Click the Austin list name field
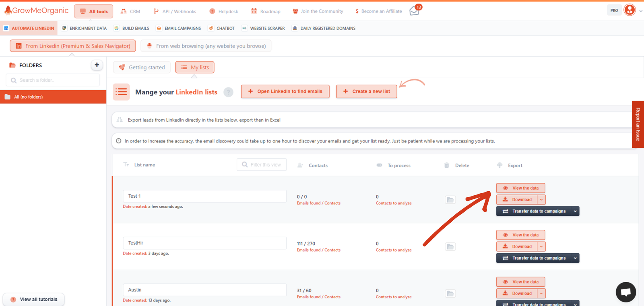This screenshot has height=306, width=644. (x=205, y=290)
